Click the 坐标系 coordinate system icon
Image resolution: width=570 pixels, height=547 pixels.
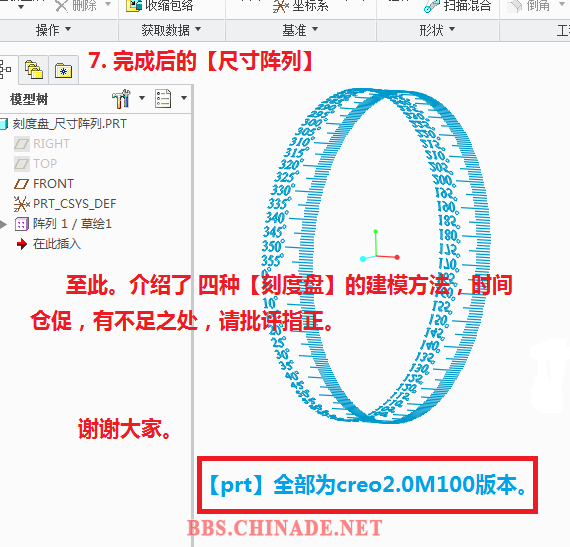click(280, 6)
